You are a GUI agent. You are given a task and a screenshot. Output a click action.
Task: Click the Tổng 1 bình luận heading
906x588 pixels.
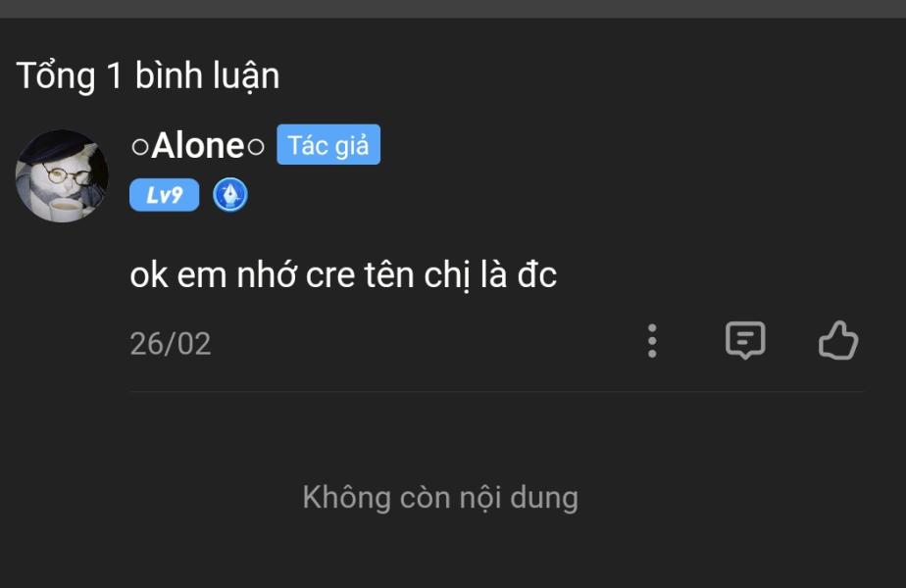point(148,75)
